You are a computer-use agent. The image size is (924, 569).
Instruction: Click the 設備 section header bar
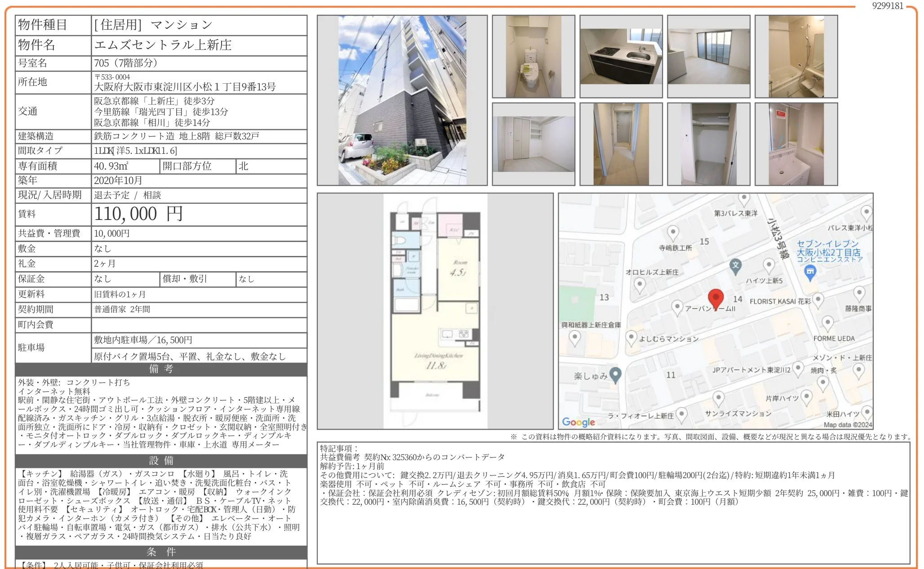[x=161, y=461]
